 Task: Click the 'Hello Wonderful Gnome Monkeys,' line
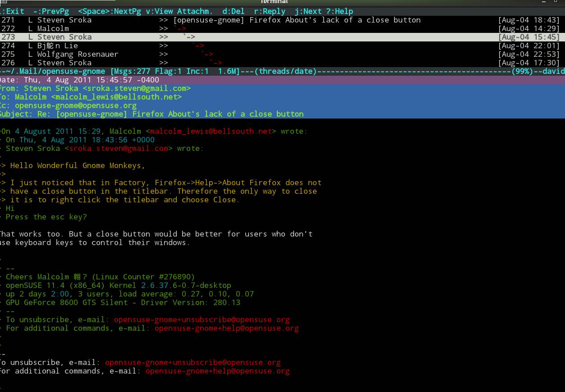(x=78, y=165)
